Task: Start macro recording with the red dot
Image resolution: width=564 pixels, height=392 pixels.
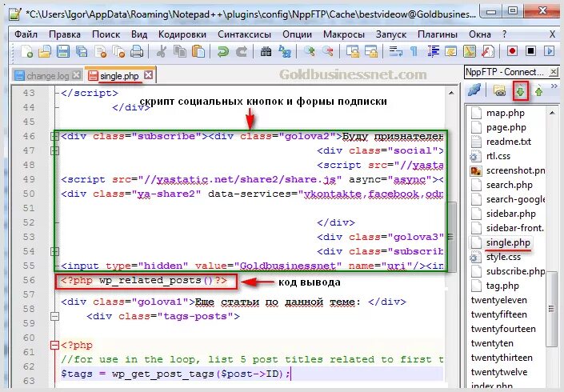Action: (x=512, y=51)
